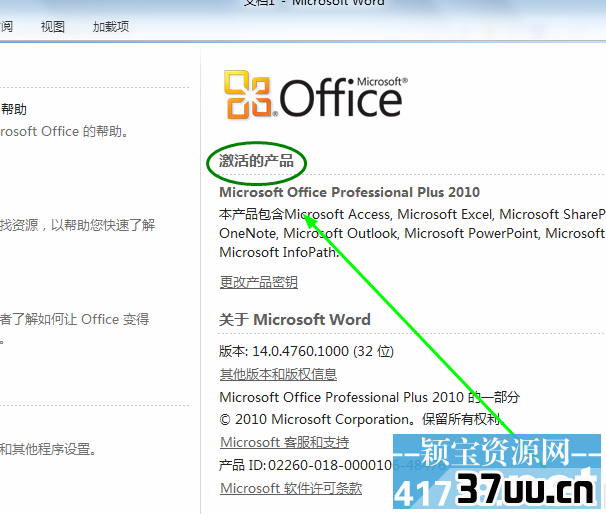Open the 加载项 ribbon tab
The width and height of the screenshot is (606, 514).
(x=111, y=27)
